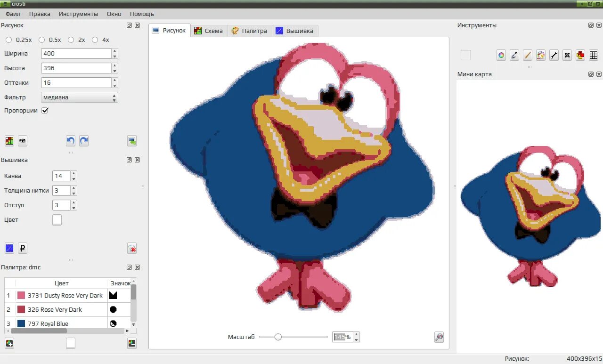Select the 2x scale radio button

pos(71,40)
